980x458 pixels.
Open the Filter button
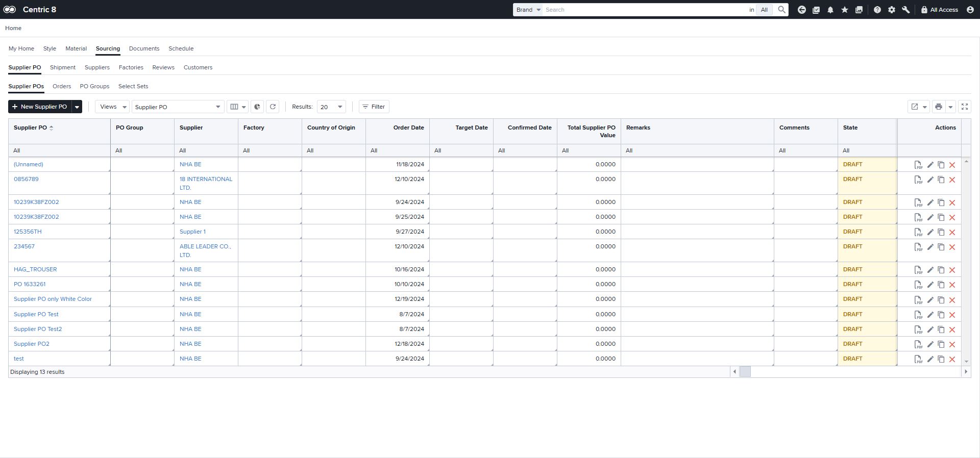[x=374, y=107]
